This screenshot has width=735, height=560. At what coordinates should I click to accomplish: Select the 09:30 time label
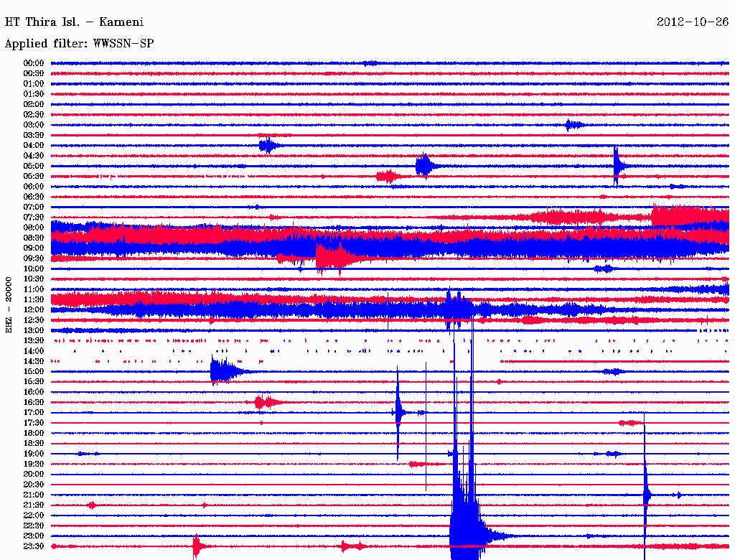tap(34, 258)
